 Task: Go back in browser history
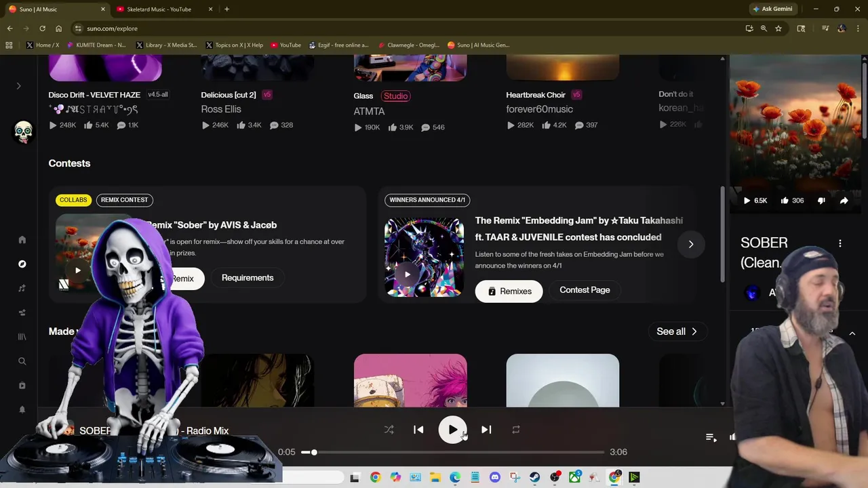click(x=9, y=28)
